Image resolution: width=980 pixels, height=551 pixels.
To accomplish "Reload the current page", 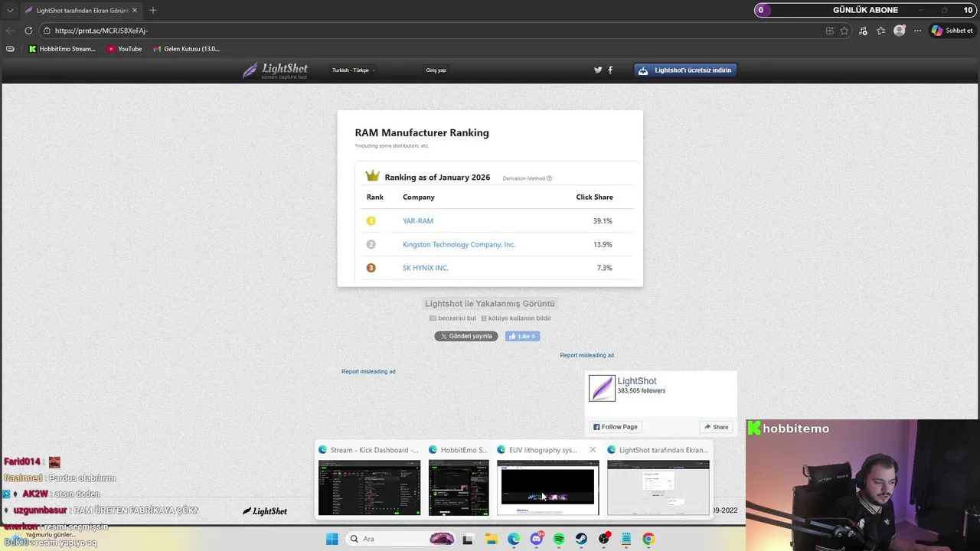I will 28,31.
